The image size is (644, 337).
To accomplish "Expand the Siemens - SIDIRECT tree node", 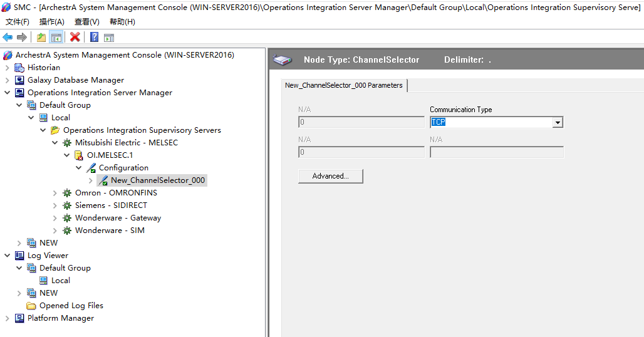I will (55, 205).
